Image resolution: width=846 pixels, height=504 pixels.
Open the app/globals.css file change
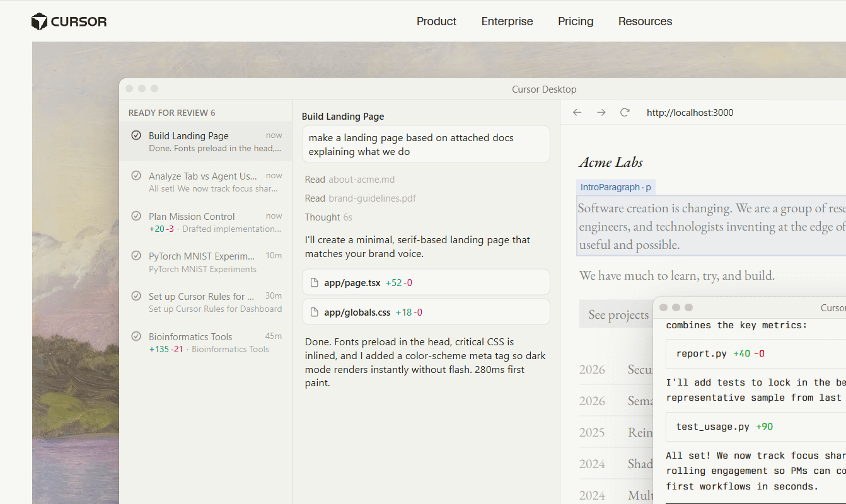tap(426, 312)
